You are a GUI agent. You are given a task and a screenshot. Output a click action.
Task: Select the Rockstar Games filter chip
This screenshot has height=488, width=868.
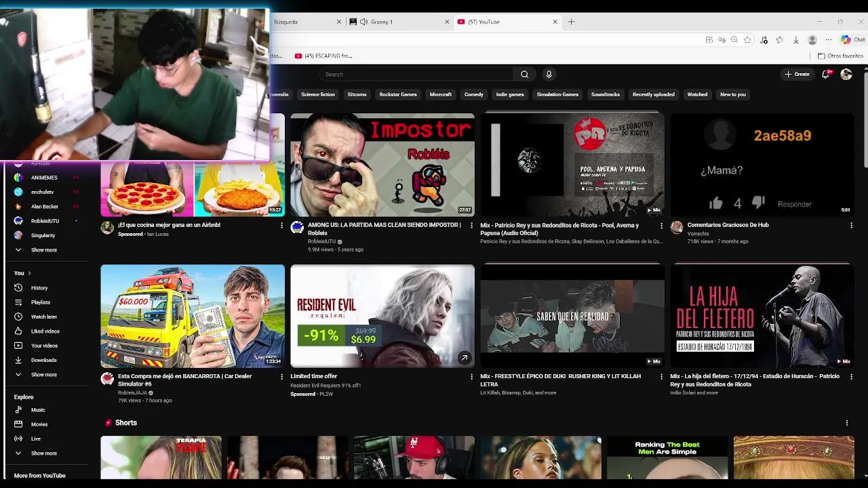tap(398, 94)
